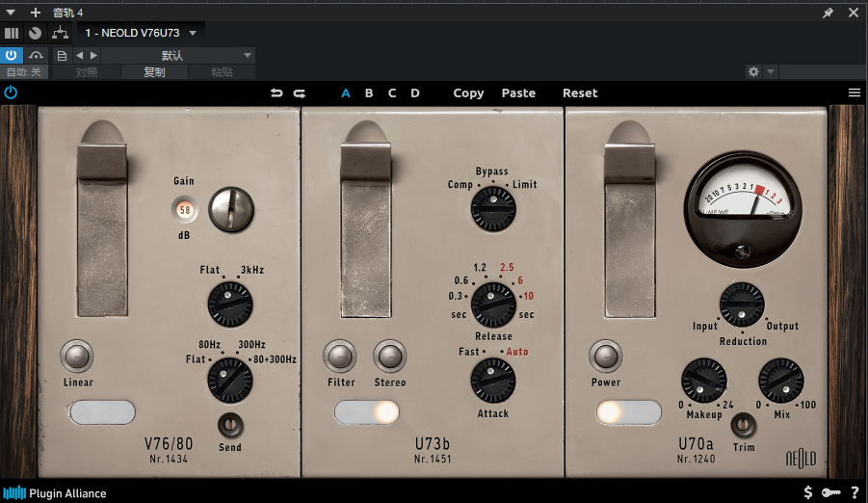This screenshot has width=868, height=503.
Task: Click the Makeup gain knob
Action: pos(703,380)
